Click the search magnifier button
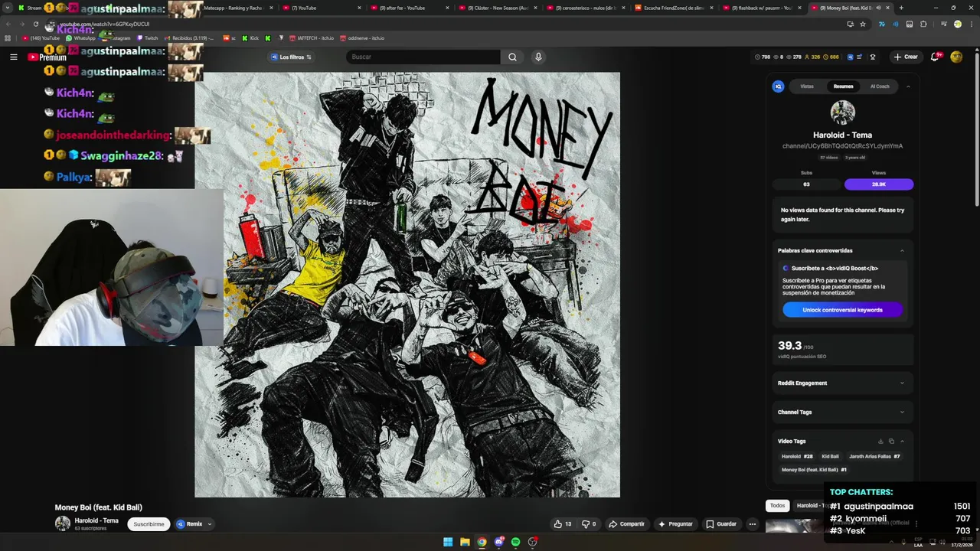 tap(512, 57)
